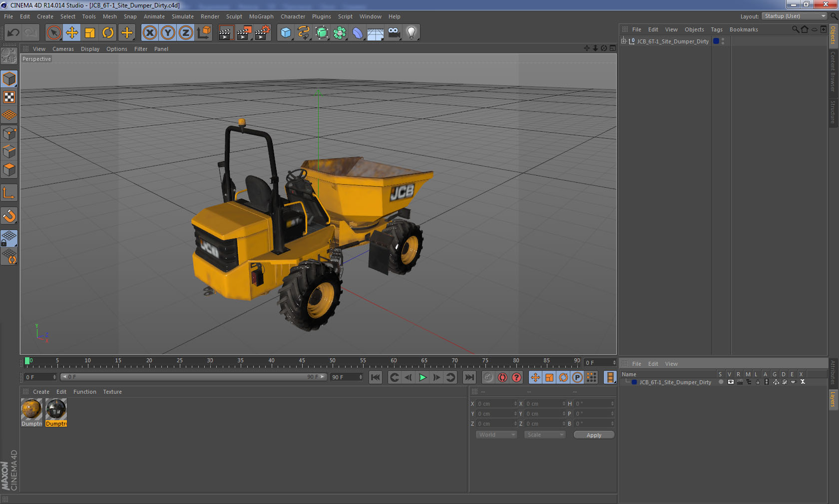The image size is (839, 504).
Task: Click frame 45 on the timeline
Action: [x=302, y=361]
